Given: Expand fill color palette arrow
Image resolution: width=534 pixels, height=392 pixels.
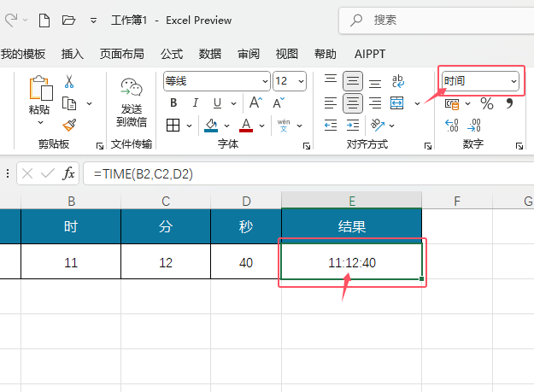Looking at the screenshot, I should click(x=226, y=126).
